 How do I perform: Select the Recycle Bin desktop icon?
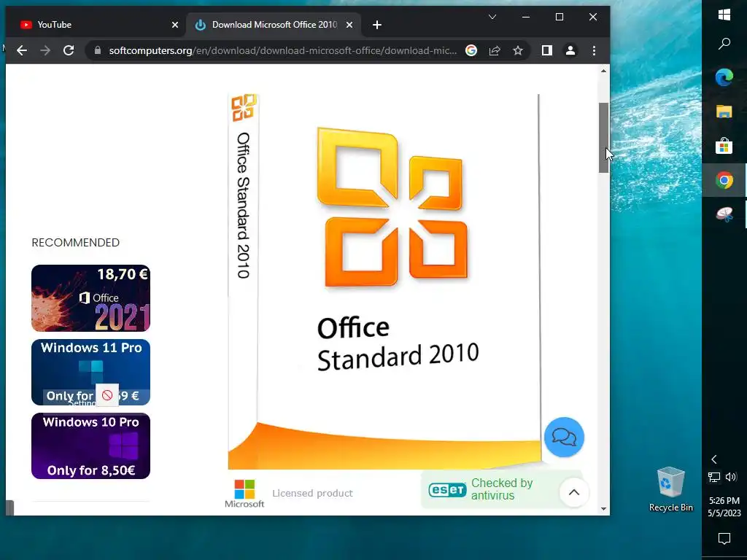(x=671, y=489)
